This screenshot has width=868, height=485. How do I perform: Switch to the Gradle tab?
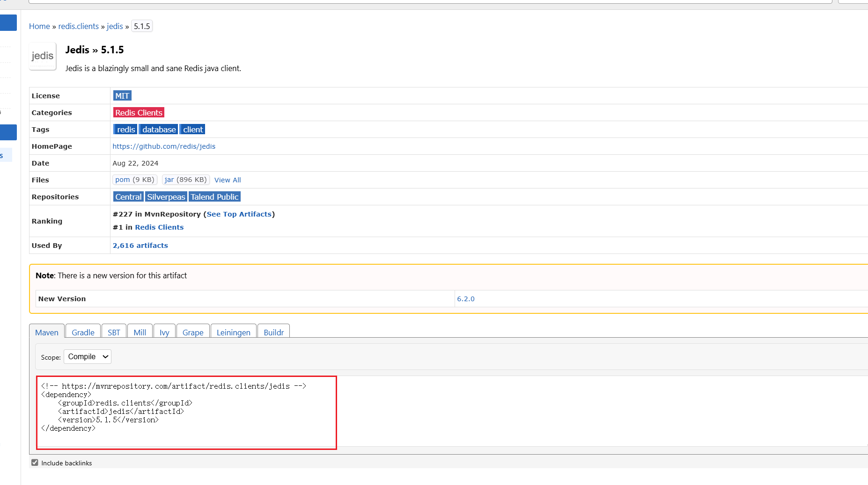pos(83,332)
